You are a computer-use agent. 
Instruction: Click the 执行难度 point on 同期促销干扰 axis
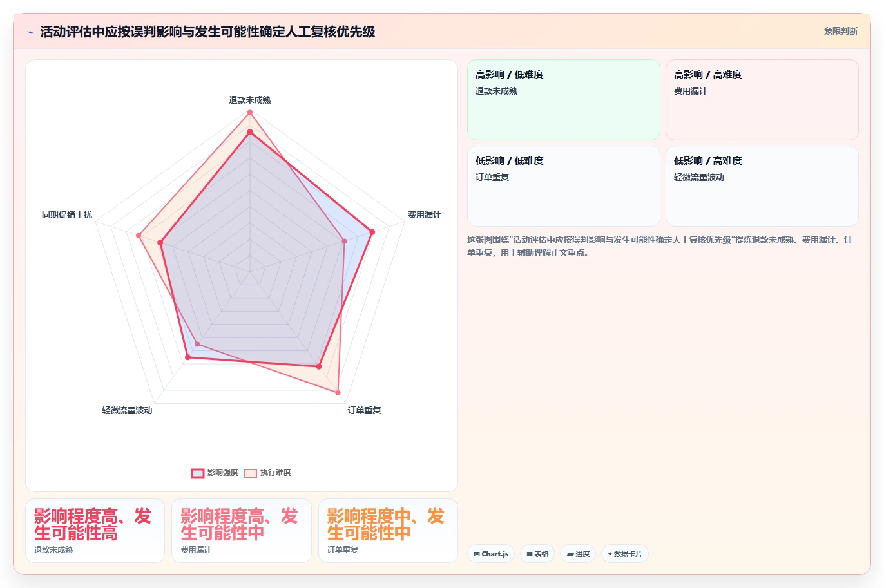139,236
